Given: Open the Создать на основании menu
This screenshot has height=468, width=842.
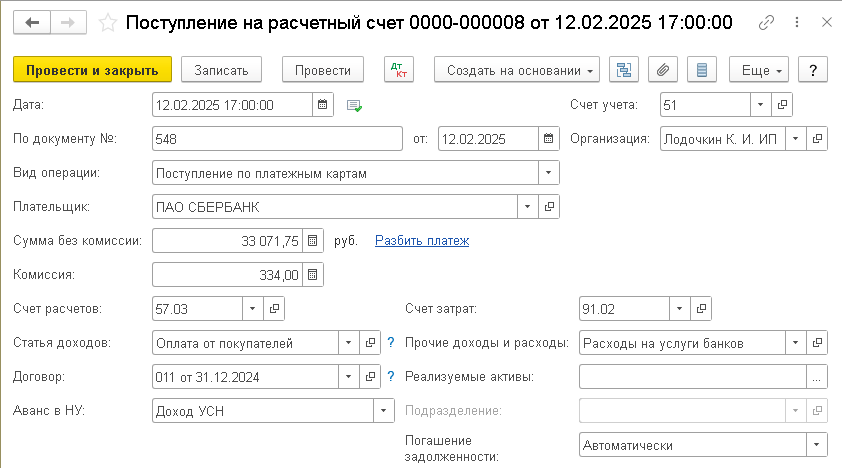Looking at the screenshot, I should 516,70.
